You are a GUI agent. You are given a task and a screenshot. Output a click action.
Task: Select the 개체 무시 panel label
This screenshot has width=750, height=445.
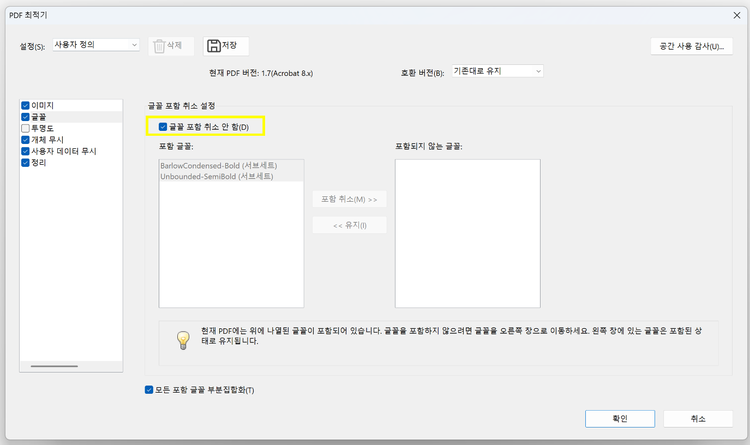pyautogui.click(x=47, y=140)
